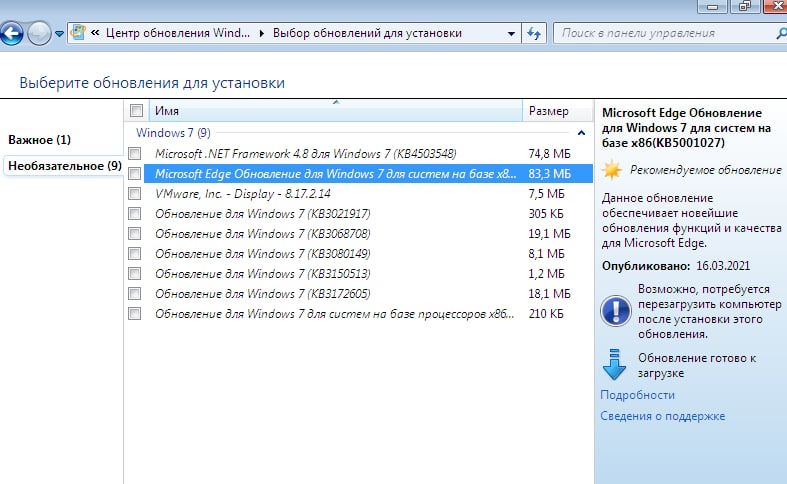The width and height of the screenshot is (787, 484).
Task: Click the recommended update sun icon
Action: click(612, 170)
